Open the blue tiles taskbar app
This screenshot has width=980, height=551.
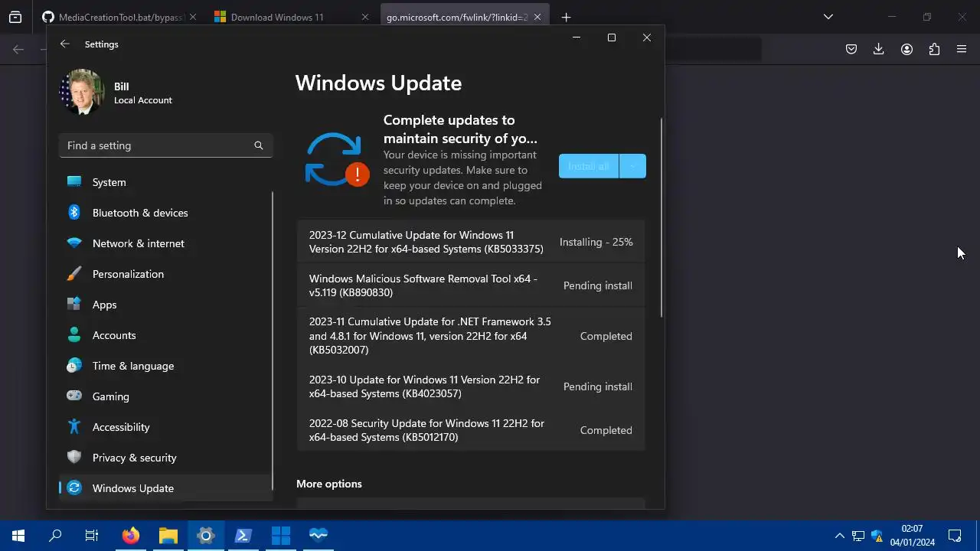click(281, 536)
